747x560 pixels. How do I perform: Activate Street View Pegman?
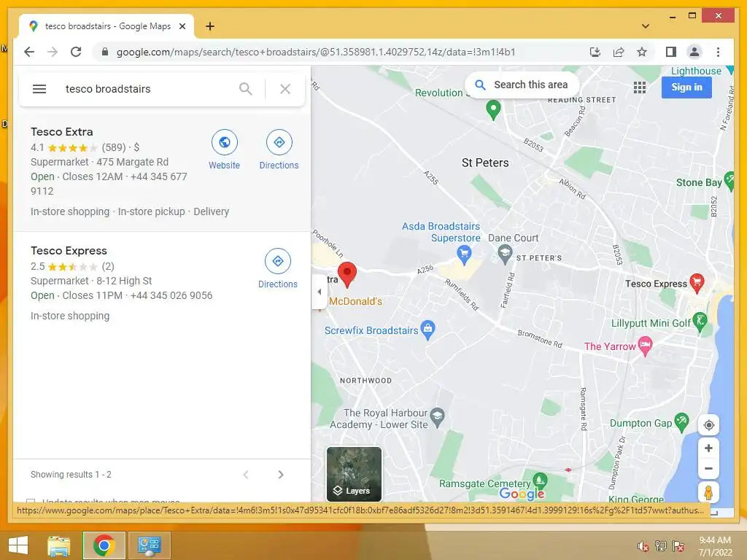[708, 492]
